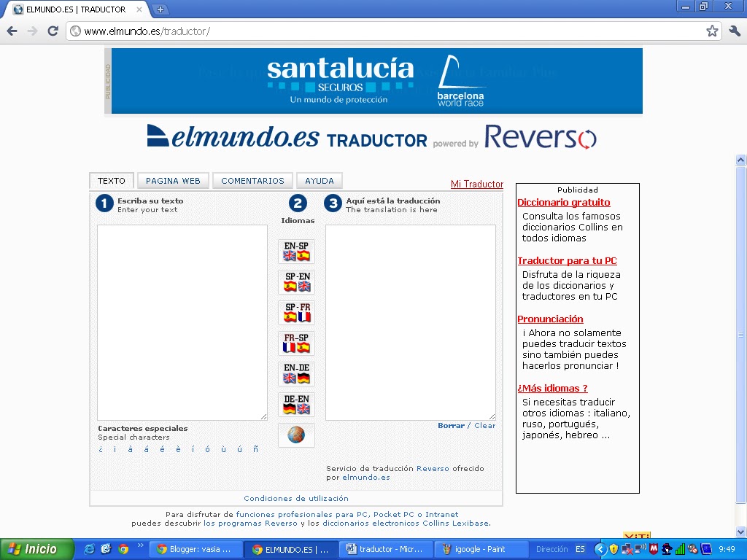Click the Santalucía Seguros banner ad

(377, 81)
